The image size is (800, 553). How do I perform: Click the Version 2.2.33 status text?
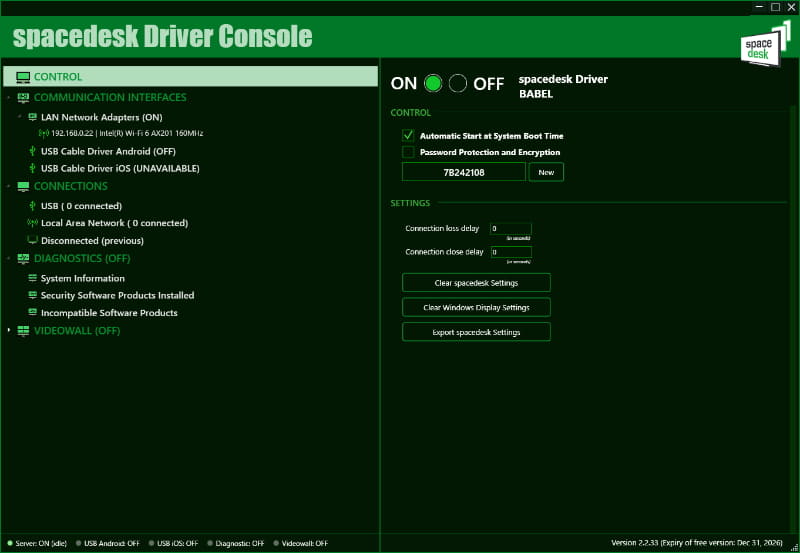coord(697,543)
